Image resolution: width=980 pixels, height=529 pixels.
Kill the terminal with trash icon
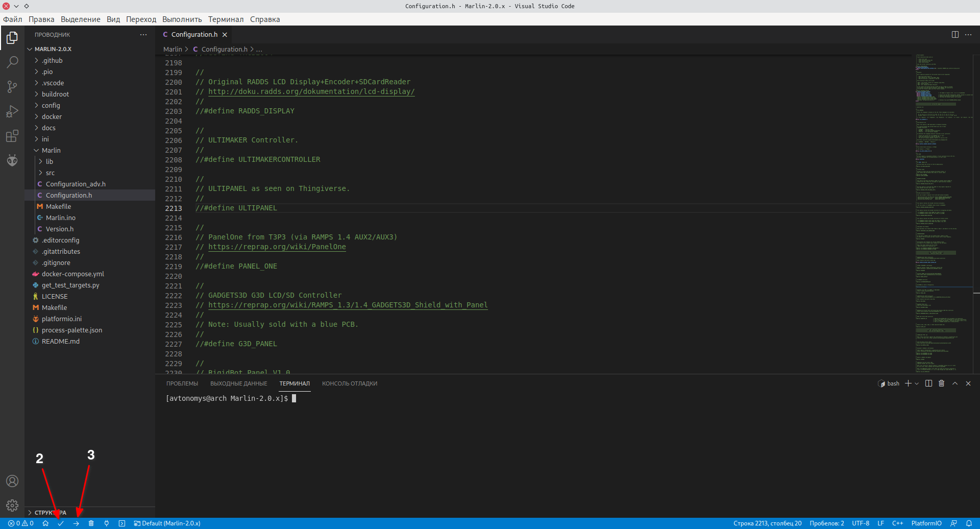pos(942,383)
